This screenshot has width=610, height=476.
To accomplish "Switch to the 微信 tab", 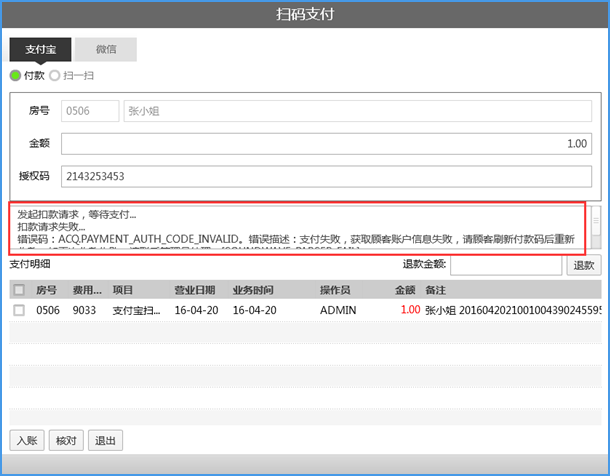I will pos(106,49).
